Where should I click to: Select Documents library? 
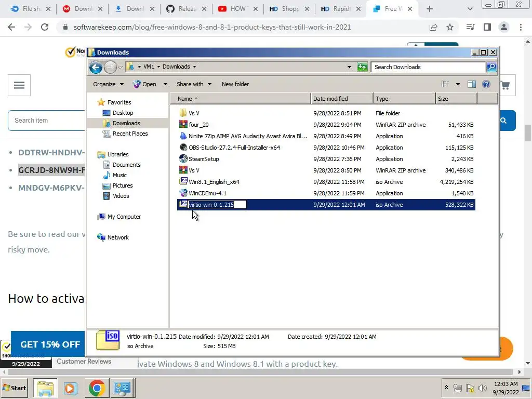tap(126, 165)
